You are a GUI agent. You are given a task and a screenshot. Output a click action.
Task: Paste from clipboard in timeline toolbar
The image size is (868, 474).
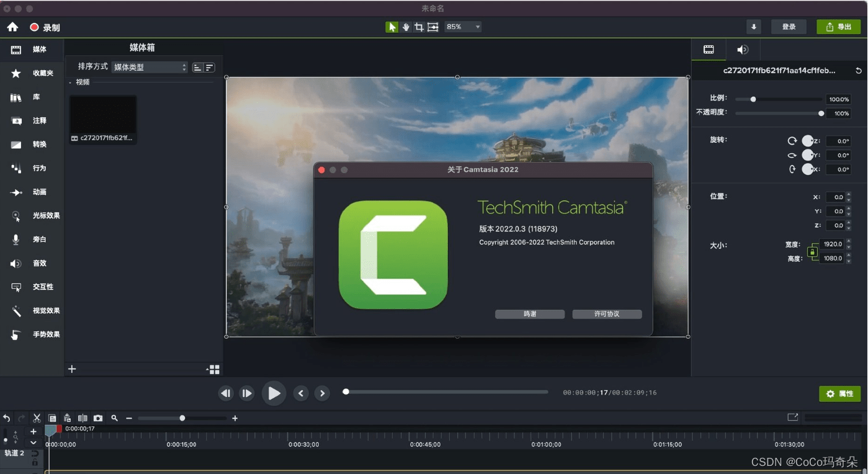[67, 418]
